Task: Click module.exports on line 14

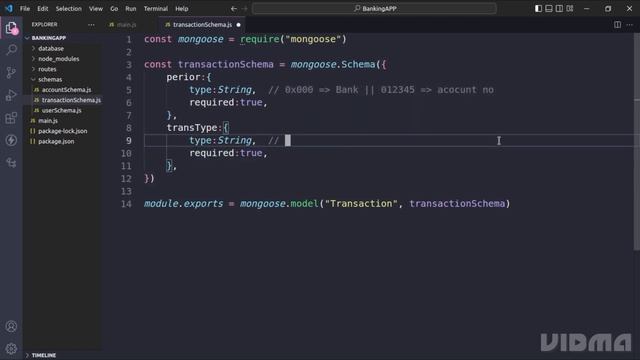Action: 183,204
